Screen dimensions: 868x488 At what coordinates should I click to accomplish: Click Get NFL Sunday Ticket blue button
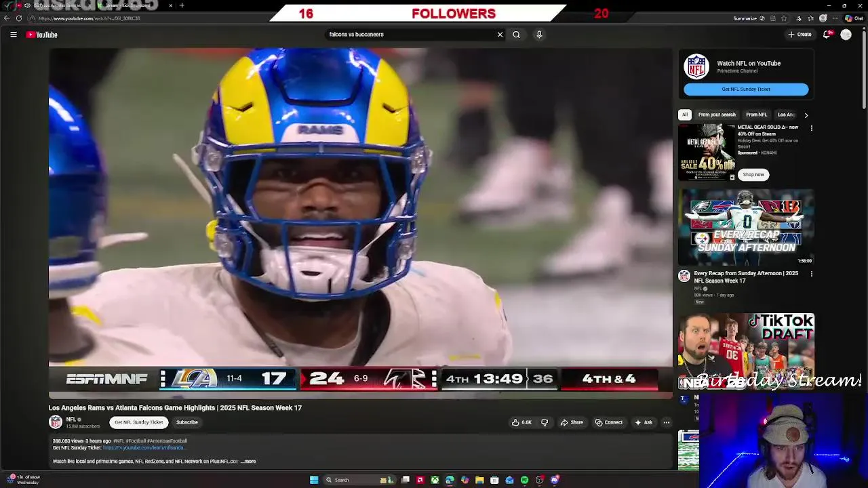pos(746,89)
